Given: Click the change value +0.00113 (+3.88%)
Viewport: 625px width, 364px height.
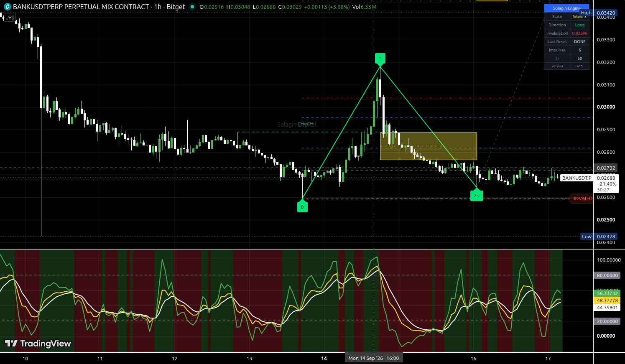Looking at the screenshot, I should (327, 7).
